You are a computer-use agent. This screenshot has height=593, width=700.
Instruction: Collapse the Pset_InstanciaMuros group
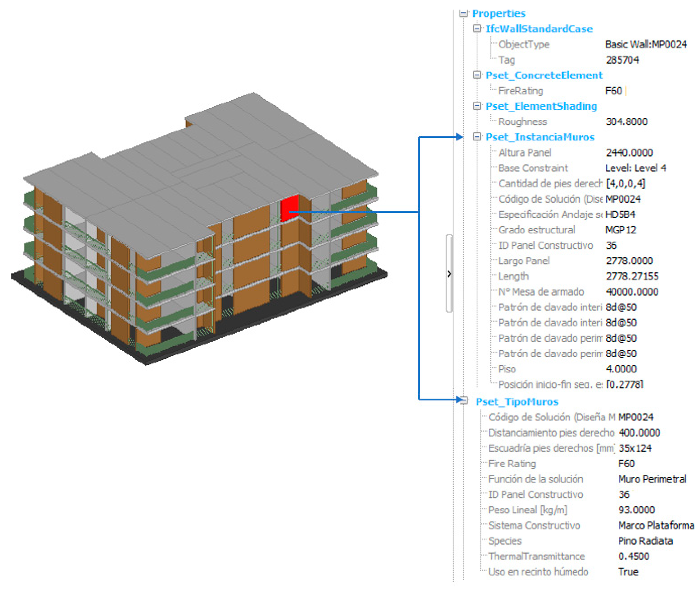[477, 137]
